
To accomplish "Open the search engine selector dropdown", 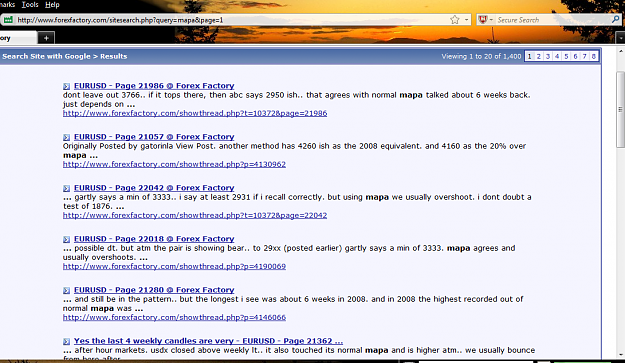I will tap(486, 20).
